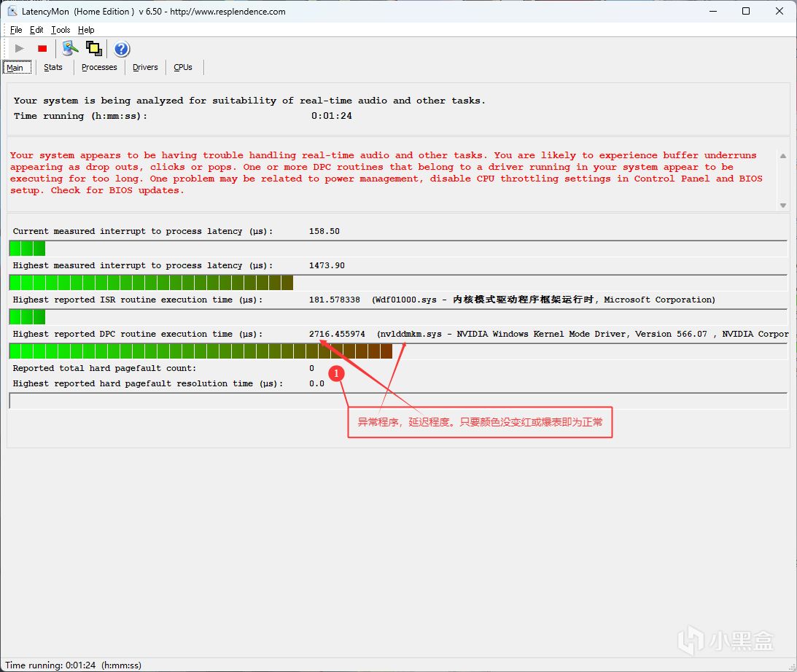
Task: Click the current interrupt latency bar
Action: coord(398,249)
